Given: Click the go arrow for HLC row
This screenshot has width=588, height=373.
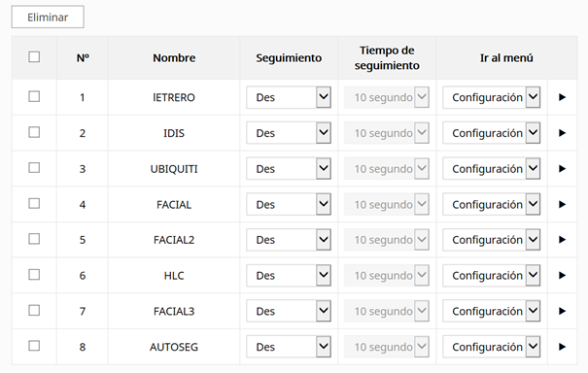Looking at the screenshot, I should tap(562, 276).
